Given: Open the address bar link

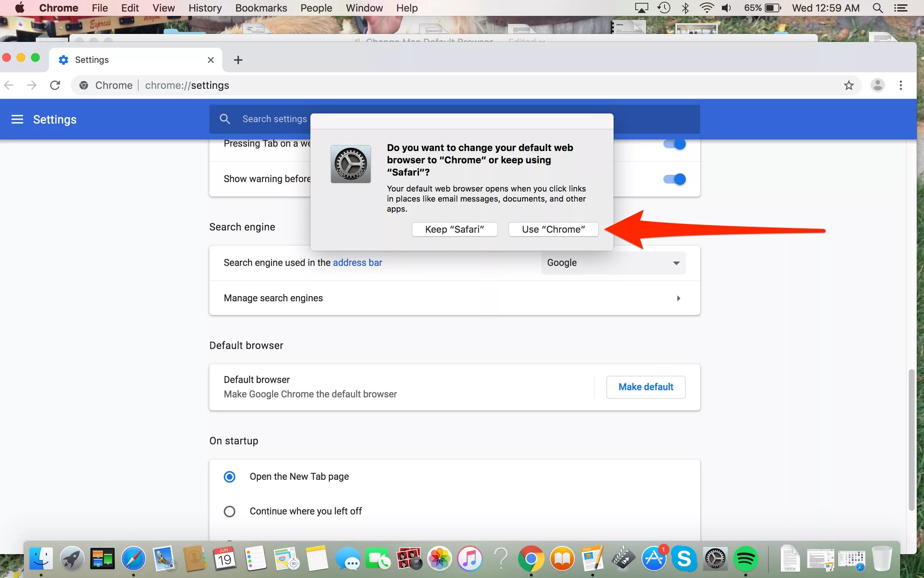Looking at the screenshot, I should [x=357, y=262].
